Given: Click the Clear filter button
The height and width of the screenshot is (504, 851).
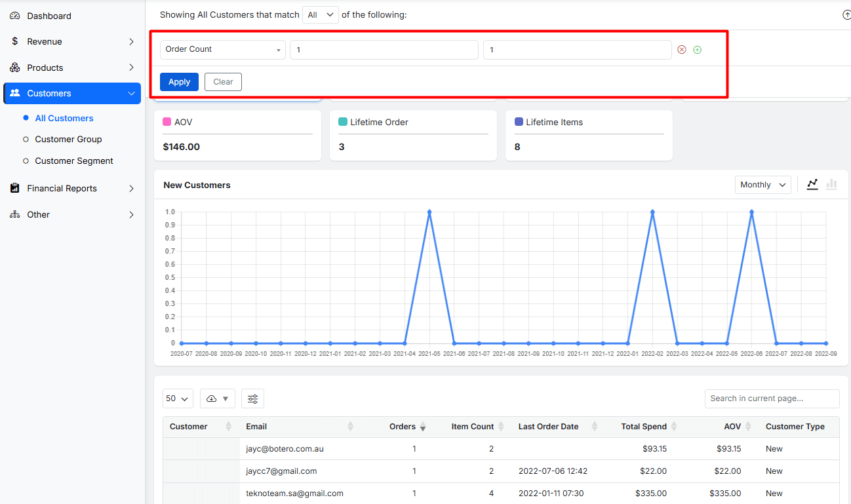Looking at the screenshot, I should pyautogui.click(x=223, y=82).
